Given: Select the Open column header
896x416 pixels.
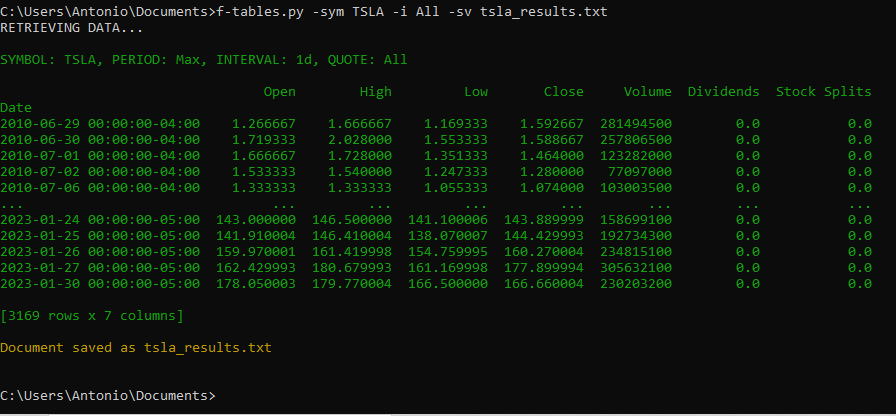Looking at the screenshot, I should tap(279, 91).
